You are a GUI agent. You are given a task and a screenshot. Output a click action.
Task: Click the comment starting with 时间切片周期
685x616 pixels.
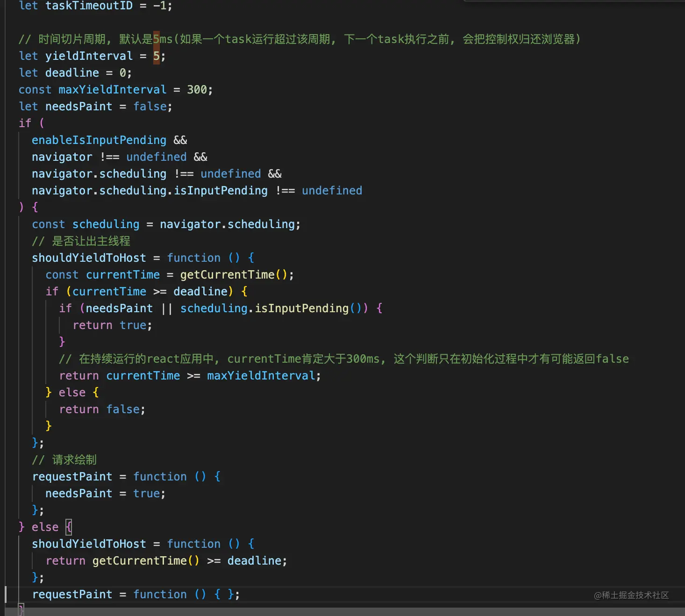tap(300, 39)
